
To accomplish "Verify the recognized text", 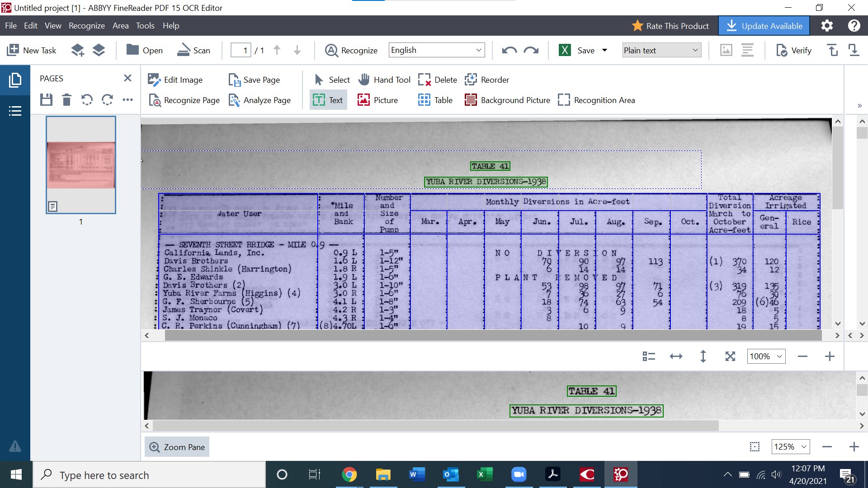I will point(793,50).
